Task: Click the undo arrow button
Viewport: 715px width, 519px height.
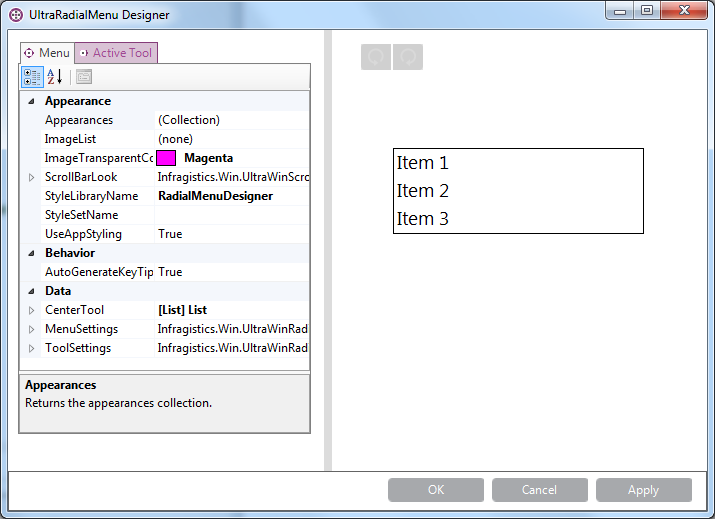Action: pos(376,58)
